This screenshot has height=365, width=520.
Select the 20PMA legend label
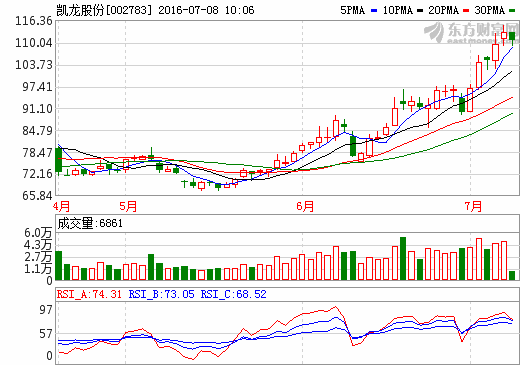[x=443, y=10]
